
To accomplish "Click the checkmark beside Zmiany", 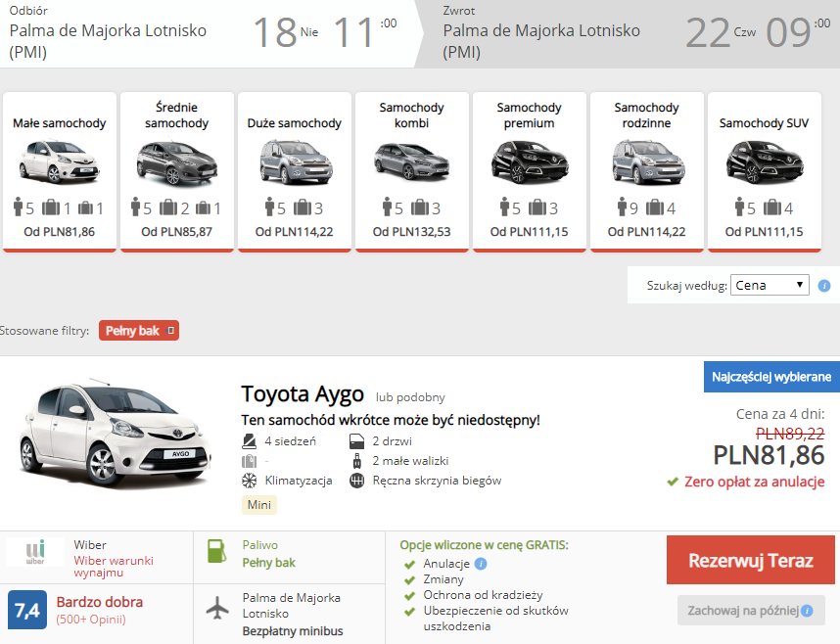I will (410, 580).
